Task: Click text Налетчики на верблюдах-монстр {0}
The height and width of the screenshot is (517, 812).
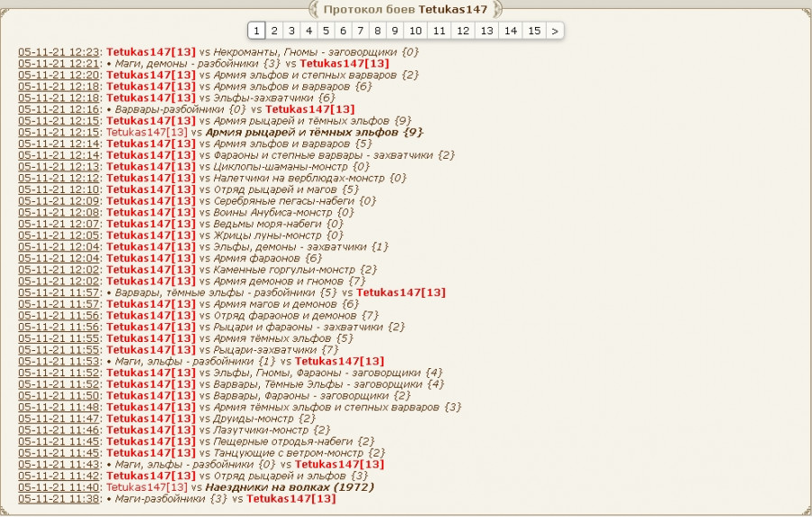Action: [x=309, y=178]
